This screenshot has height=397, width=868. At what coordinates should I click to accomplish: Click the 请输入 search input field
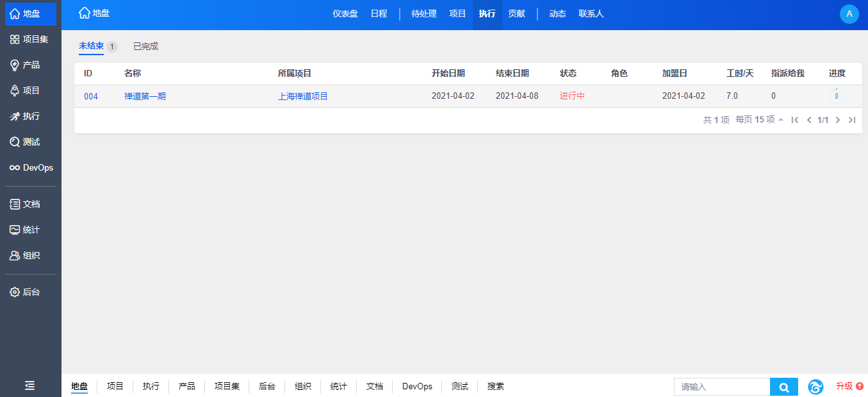coord(721,387)
